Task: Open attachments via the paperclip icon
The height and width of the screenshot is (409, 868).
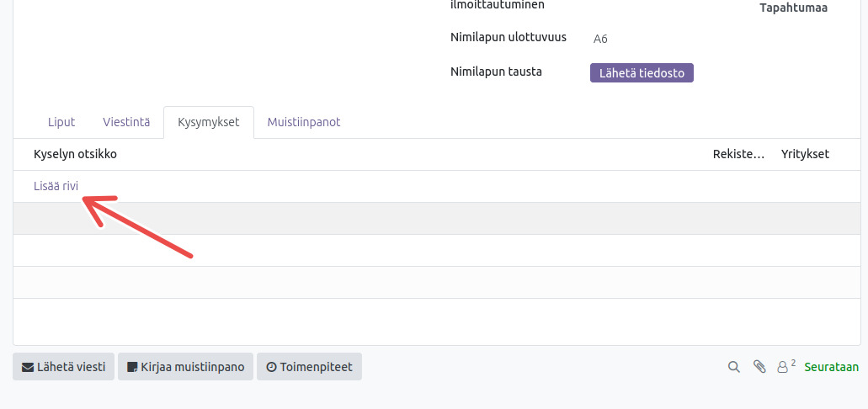Action: (x=759, y=367)
